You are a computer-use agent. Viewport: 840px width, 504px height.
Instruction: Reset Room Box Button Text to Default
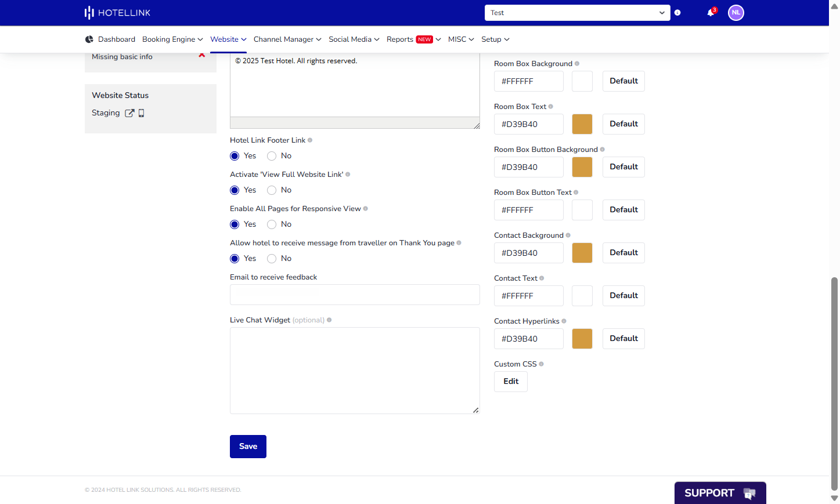click(x=623, y=210)
